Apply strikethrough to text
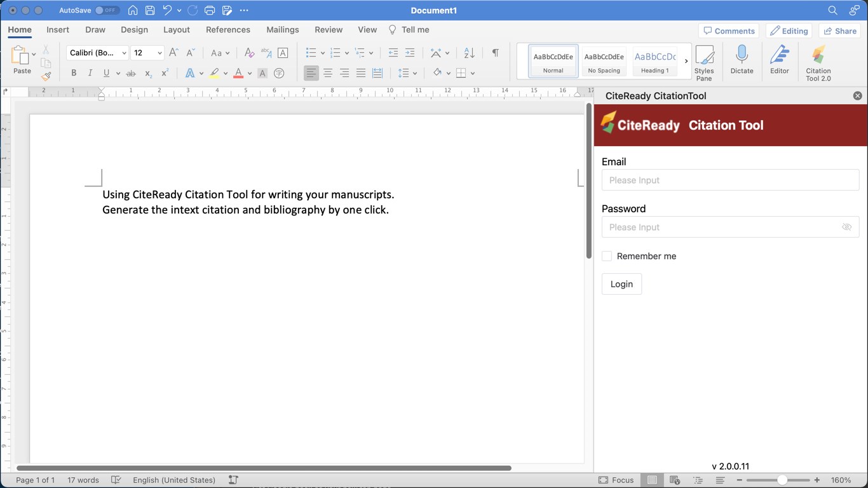The image size is (868, 488). click(x=131, y=73)
